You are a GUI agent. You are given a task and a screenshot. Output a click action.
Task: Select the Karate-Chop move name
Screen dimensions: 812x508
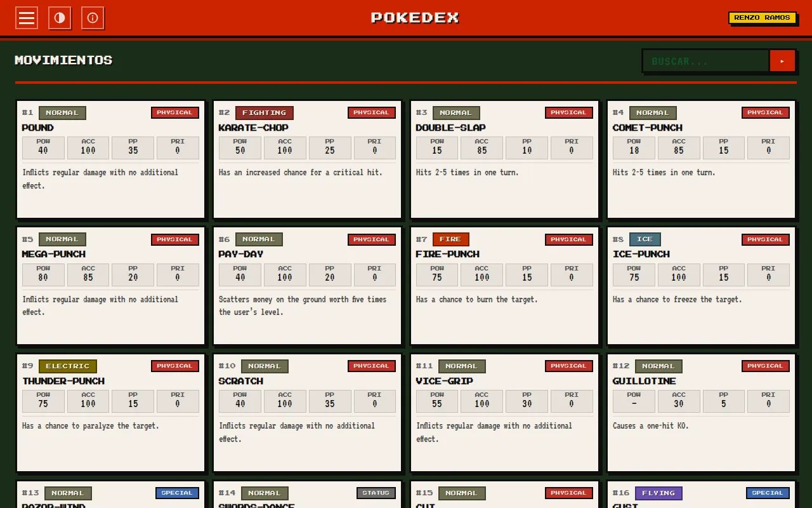(x=254, y=128)
